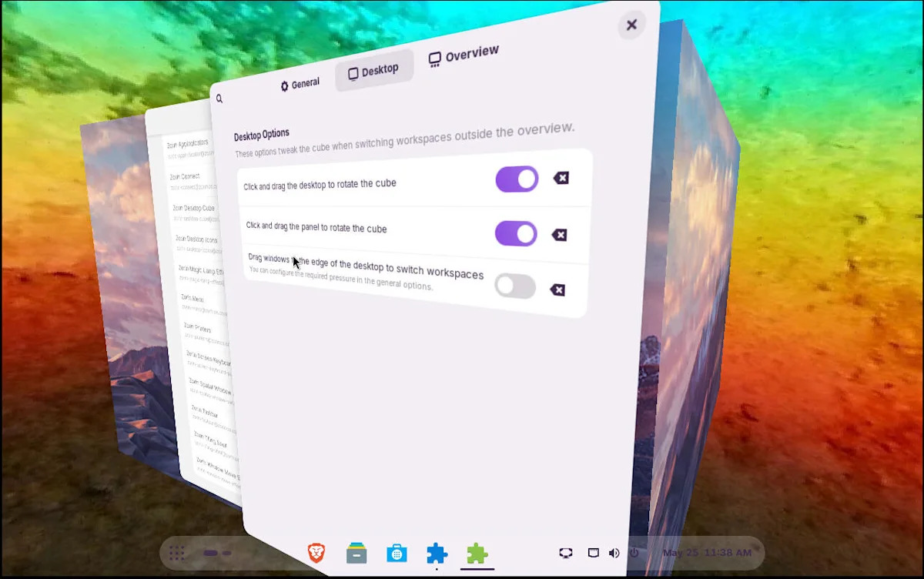Select Zorin Window Move Effect in extensions list
924x579 pixels.
tap(218, 468)
